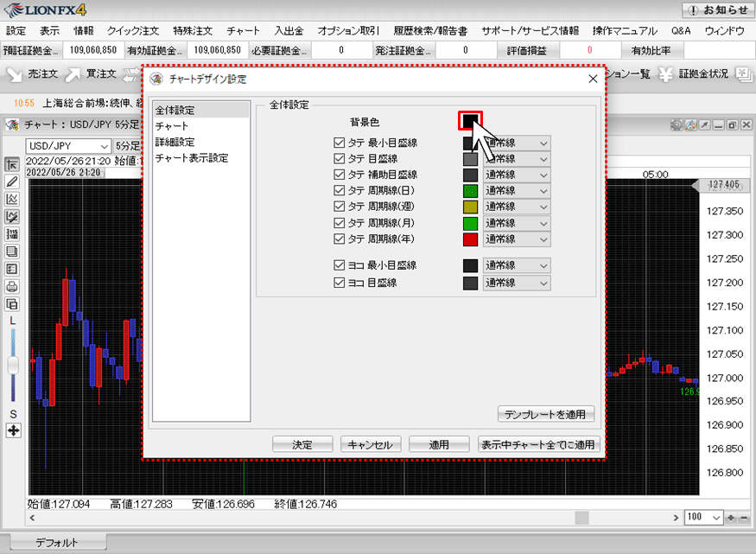Image resolution: width=756 pixels, height=554 pixels.
Task: Click the stacked yen sheets icon
Action: click(x=743, y=73)
